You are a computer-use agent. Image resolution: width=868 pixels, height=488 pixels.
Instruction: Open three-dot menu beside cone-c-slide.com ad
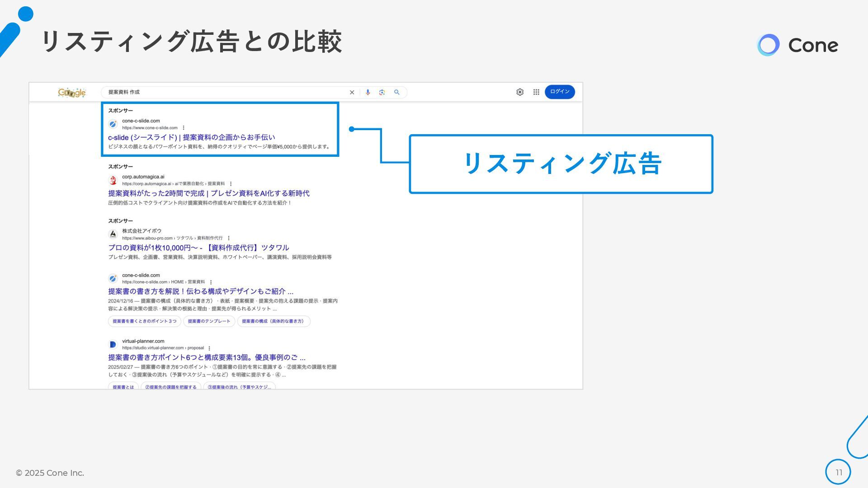[x=184, y=128]
